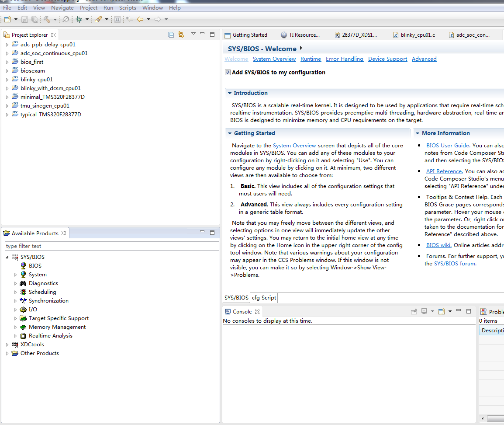Open the API Reference link
The image size is (504, 425).
pyautogui.click(x=445, y=171)
